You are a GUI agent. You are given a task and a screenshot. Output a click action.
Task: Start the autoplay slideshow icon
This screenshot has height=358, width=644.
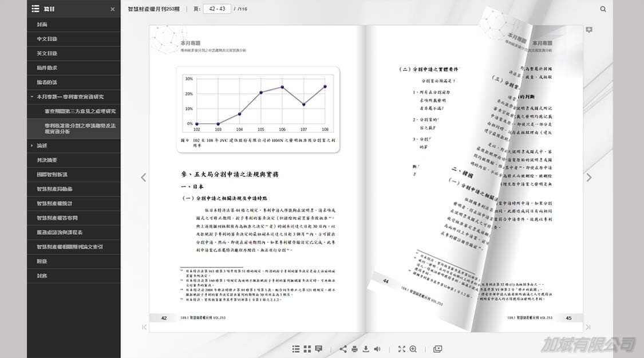[x=438, y=349]
